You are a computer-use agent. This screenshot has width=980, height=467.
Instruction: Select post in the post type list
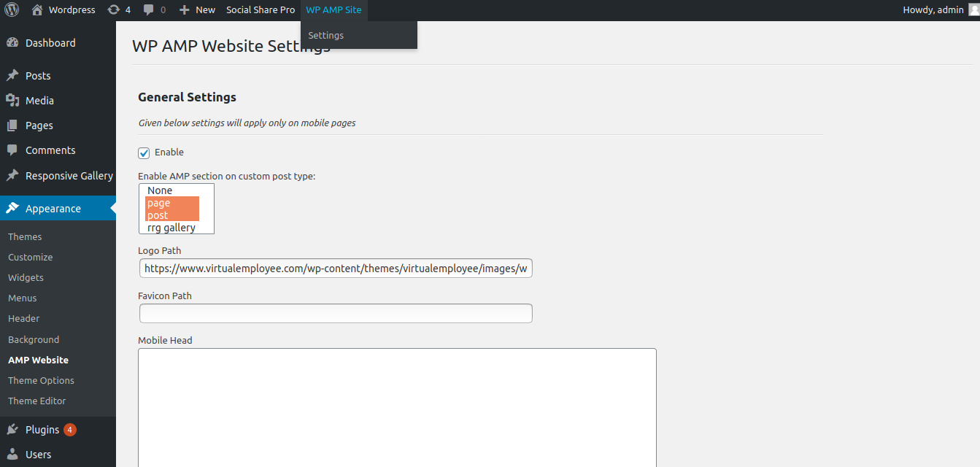(x=172, y=215)
